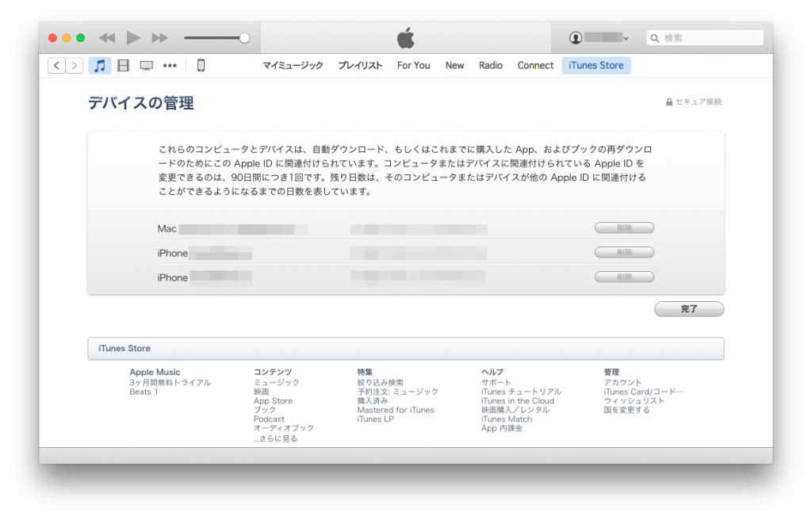Click the 完了 button

coord(688,308)
